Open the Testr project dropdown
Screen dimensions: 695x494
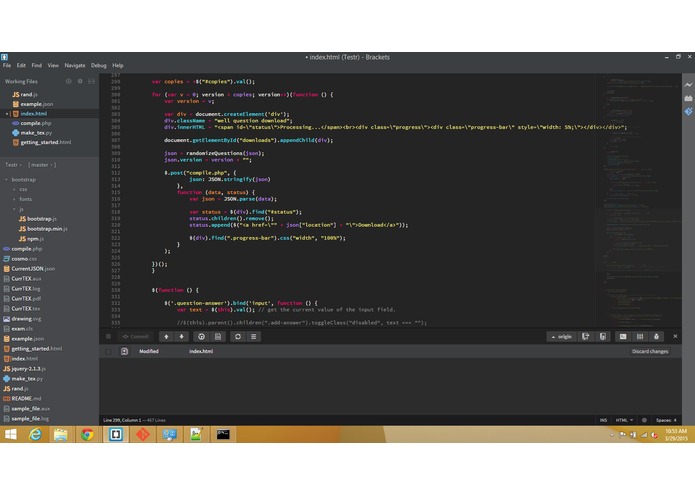click(13, 165)
